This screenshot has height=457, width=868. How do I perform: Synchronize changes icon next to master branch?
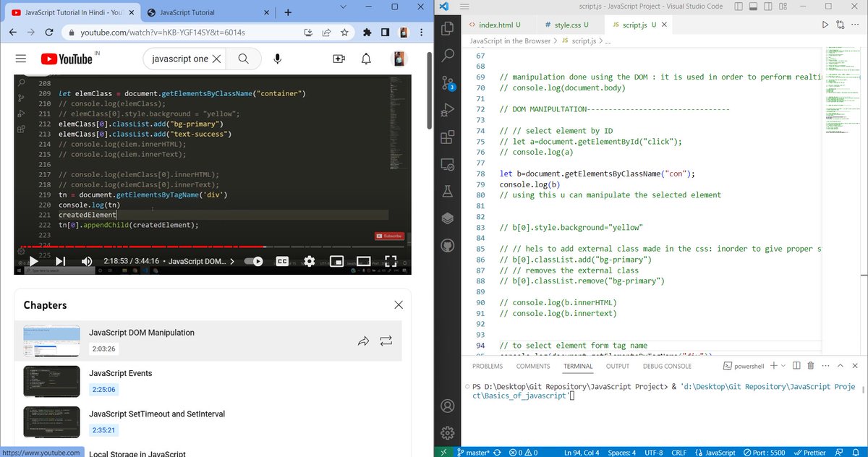click(496, 452)
